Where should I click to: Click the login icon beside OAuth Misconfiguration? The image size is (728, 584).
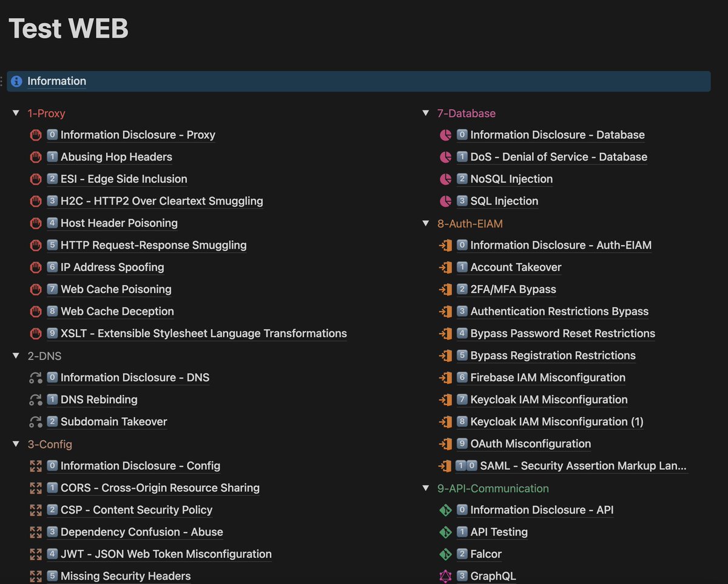click(x=445, y=444)
